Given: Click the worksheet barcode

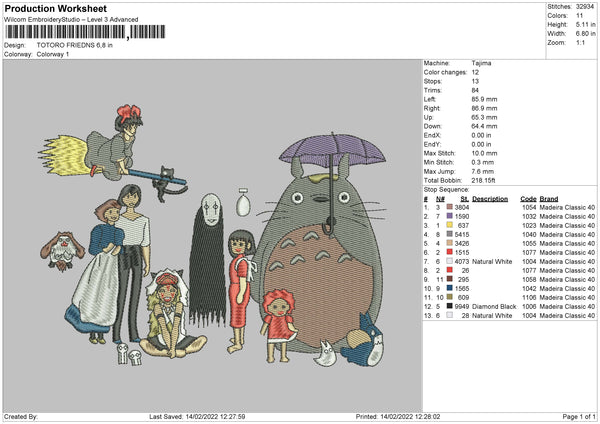Looking at the screenshot, I should pyautogui.click(x=85, y=32).
